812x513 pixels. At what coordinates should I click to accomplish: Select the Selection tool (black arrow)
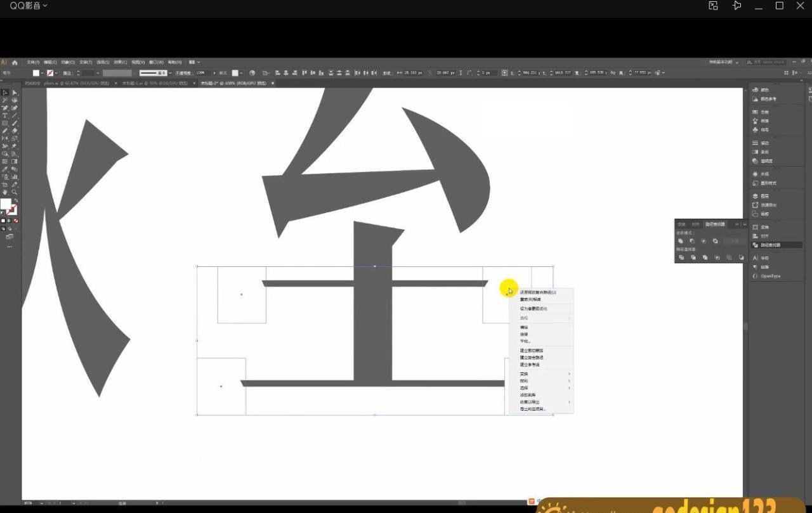(x=5, y=93)
